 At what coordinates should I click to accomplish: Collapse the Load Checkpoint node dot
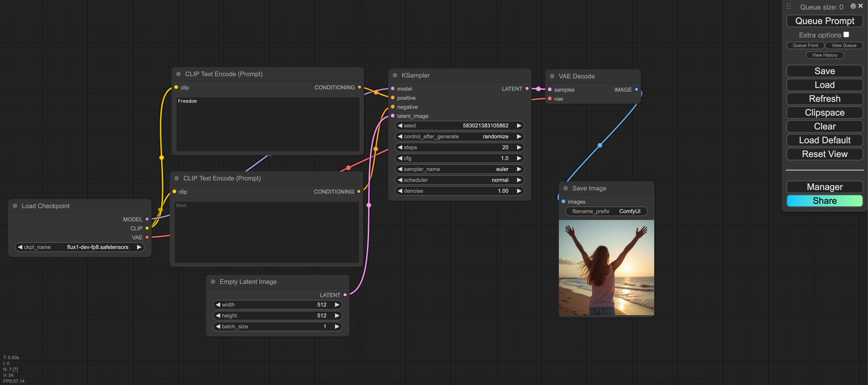(15, 206)
